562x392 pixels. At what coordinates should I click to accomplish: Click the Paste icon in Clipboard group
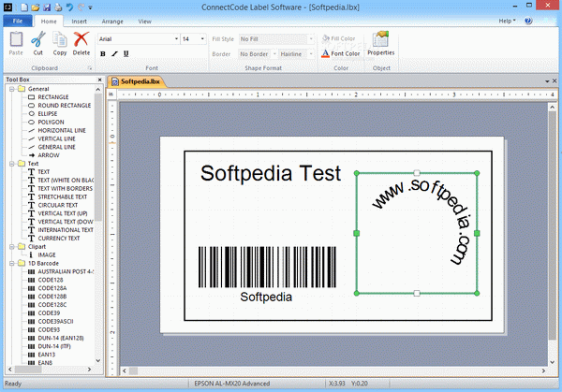pyautogui.click(x=16, y=39)
